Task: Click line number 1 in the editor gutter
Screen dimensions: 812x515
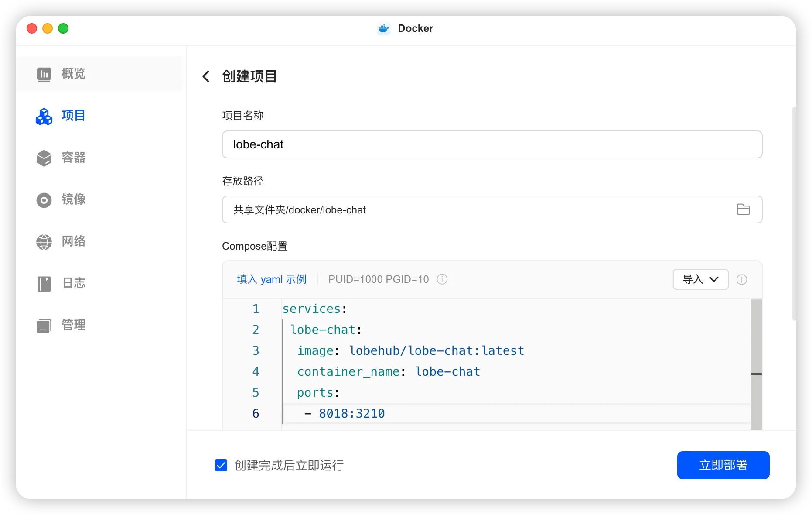Action: click(256, 309)
